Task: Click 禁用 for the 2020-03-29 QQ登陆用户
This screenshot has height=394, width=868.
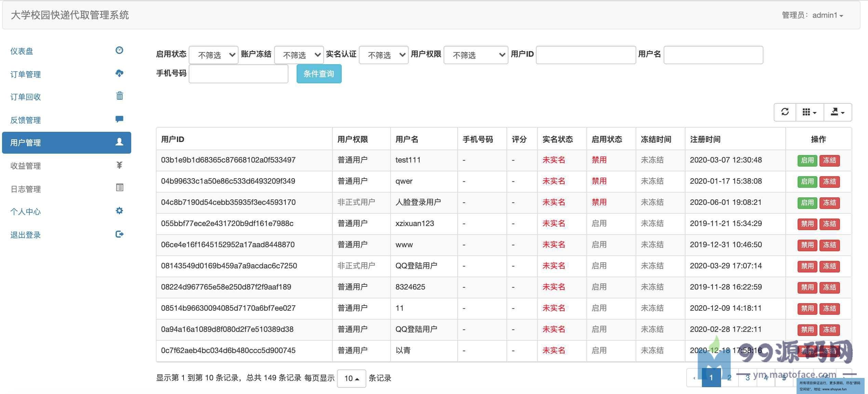Action: 807,266
